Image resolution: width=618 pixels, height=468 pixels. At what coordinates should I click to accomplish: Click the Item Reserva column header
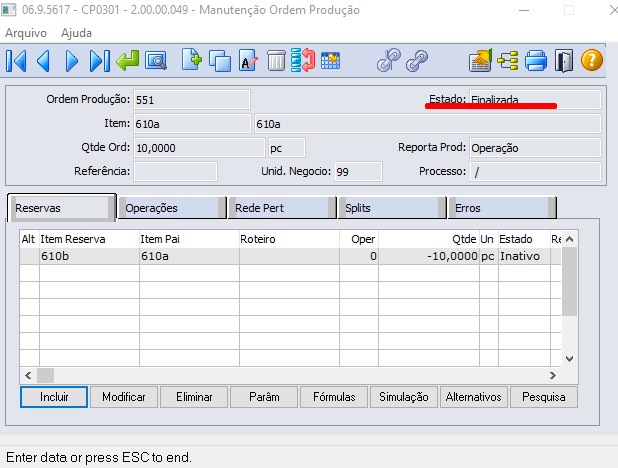tap(89, 239)
